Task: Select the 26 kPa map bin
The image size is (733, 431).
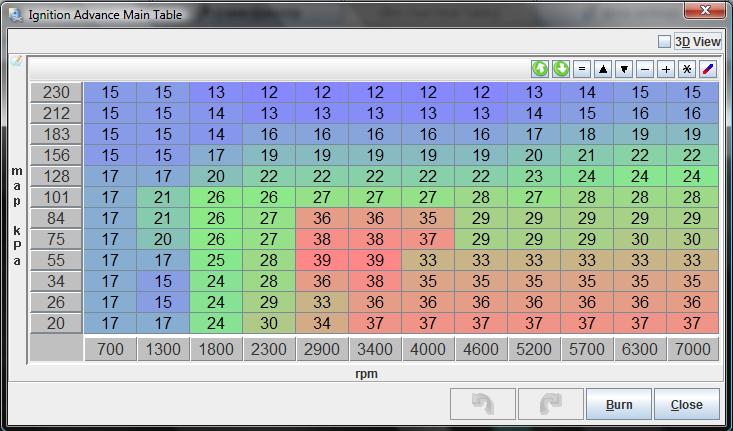Action: [x=56, y=302]
